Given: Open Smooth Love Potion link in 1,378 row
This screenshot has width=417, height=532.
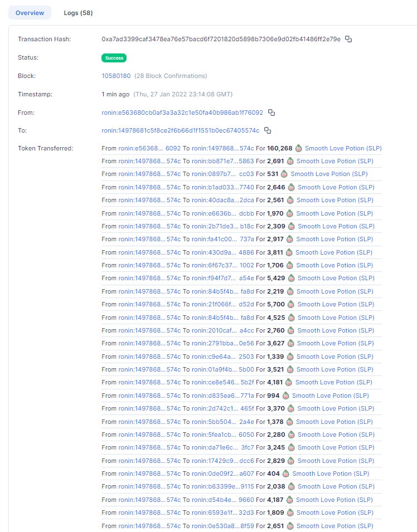Looking at the screenshot, I should [x=334, y=422].
